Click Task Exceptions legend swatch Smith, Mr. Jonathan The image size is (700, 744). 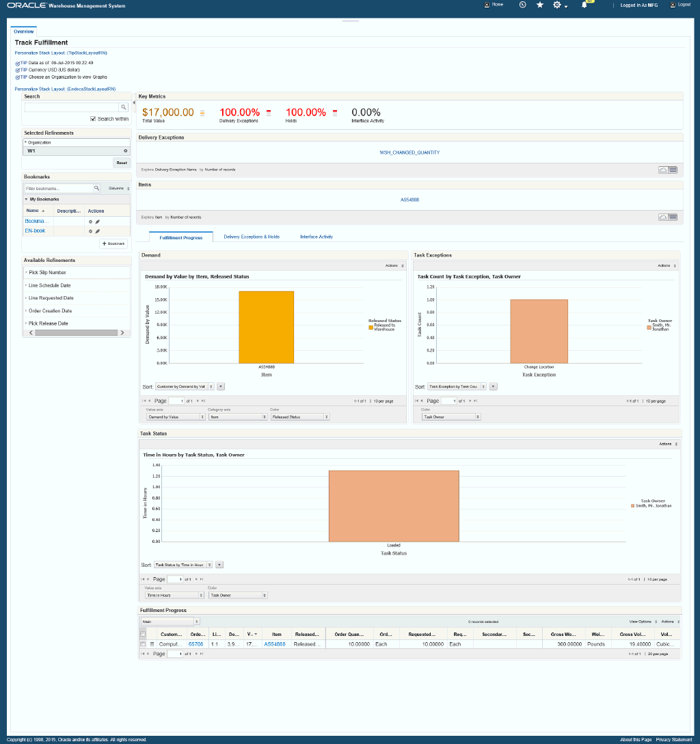[x=649, y=328]
